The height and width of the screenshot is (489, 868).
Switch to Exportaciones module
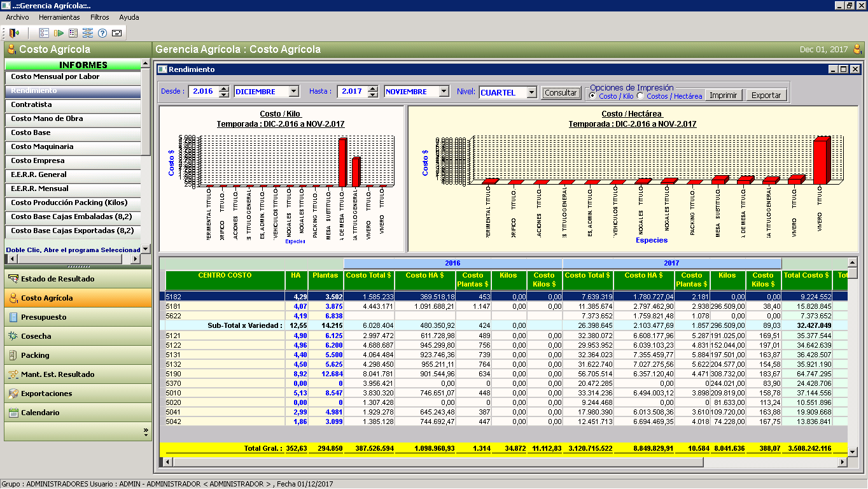tap(78, 393)
